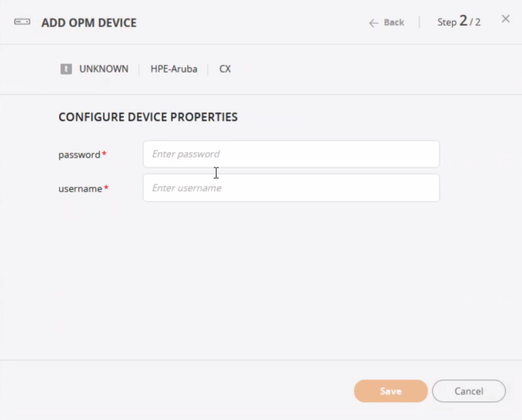Viewport: 522px width, 420px height.
Task: Click the ADD OPM DEVICE title
Action: pos(89,22)
